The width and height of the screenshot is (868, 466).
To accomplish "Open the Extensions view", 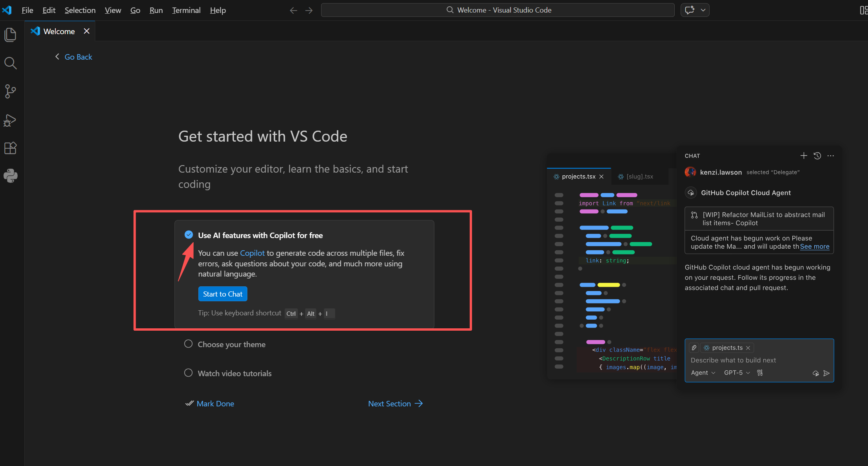I will [11, 148].
